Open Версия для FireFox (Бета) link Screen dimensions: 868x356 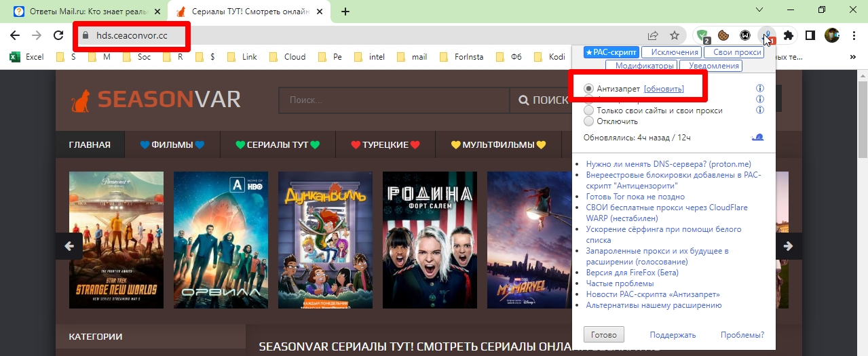[632, 272]
